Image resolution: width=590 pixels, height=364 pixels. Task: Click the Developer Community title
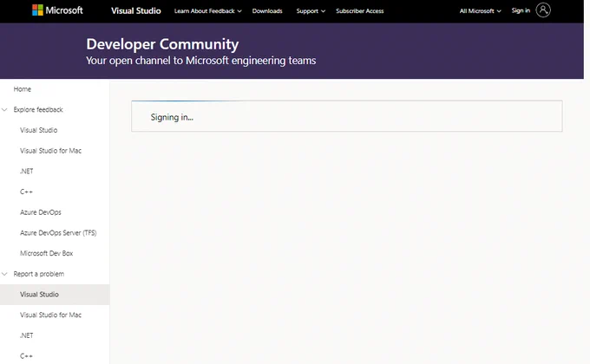(162, 44)
